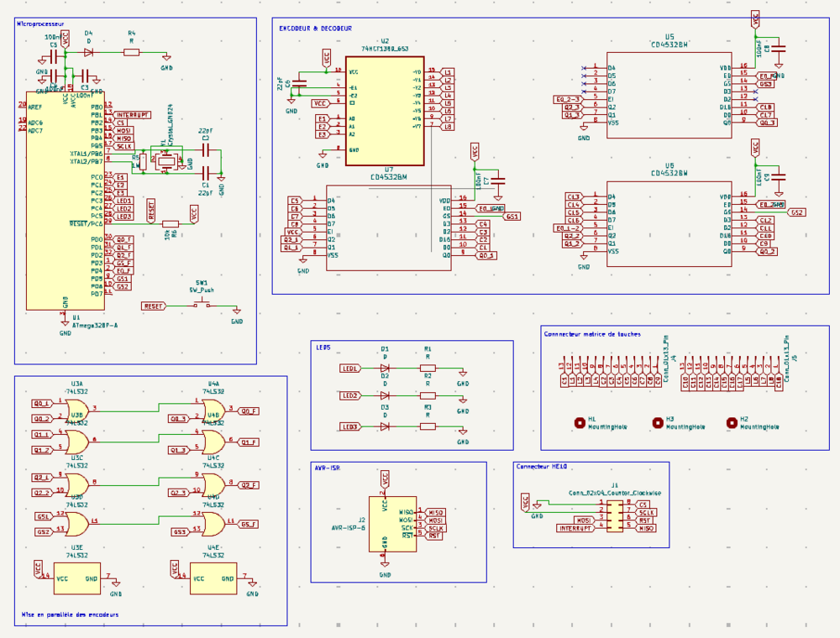
Task: Click the C6 22pF capacitor near U2
Action: click(301, 83)
